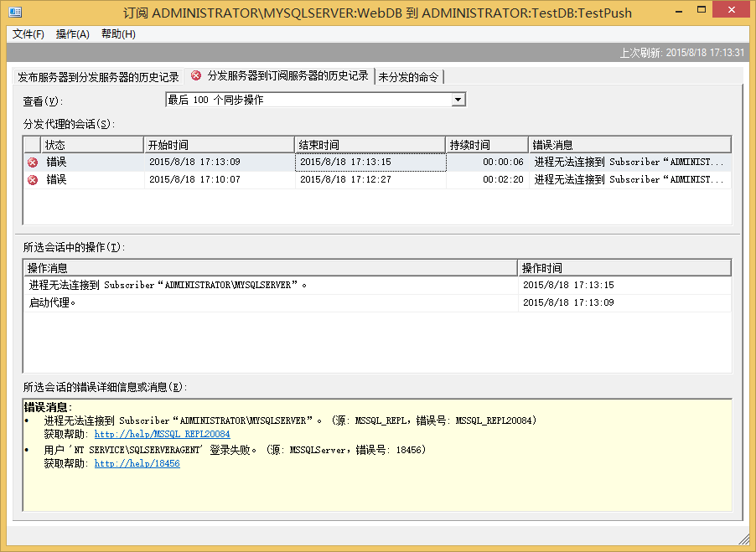This screenshot has width=756, height=552.
Task: Open help link MSSQL_REPL20084
Action: pyautogui.click(x=162, y=434)
